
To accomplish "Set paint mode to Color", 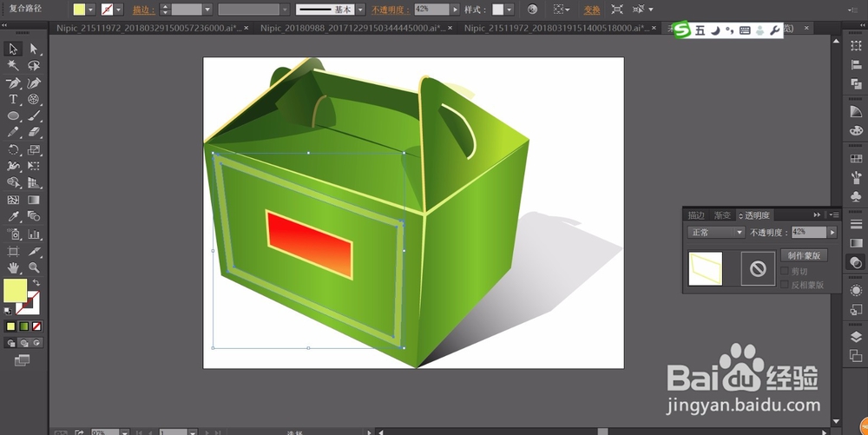I will pyautogui.click(x=10, y=326).
